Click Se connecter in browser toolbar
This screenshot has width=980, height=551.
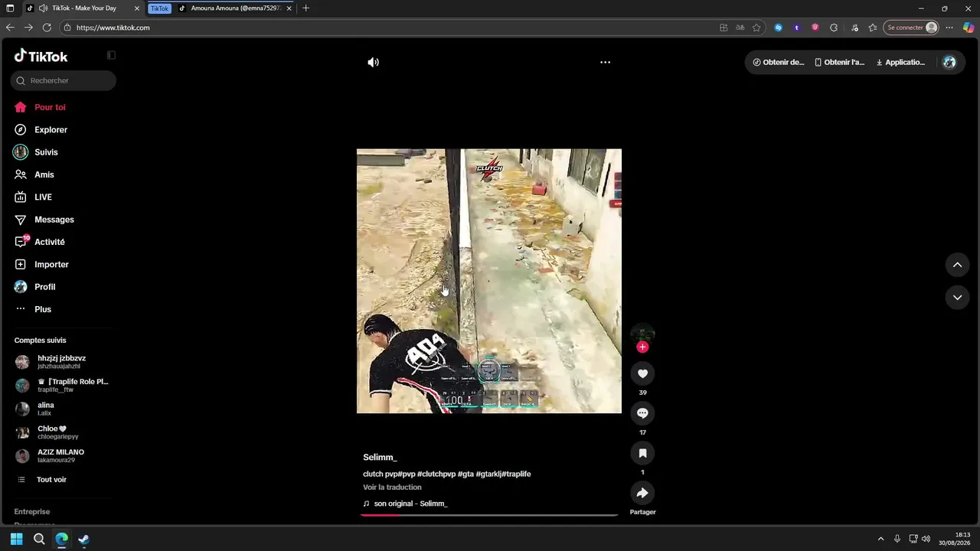coord(911,28)
